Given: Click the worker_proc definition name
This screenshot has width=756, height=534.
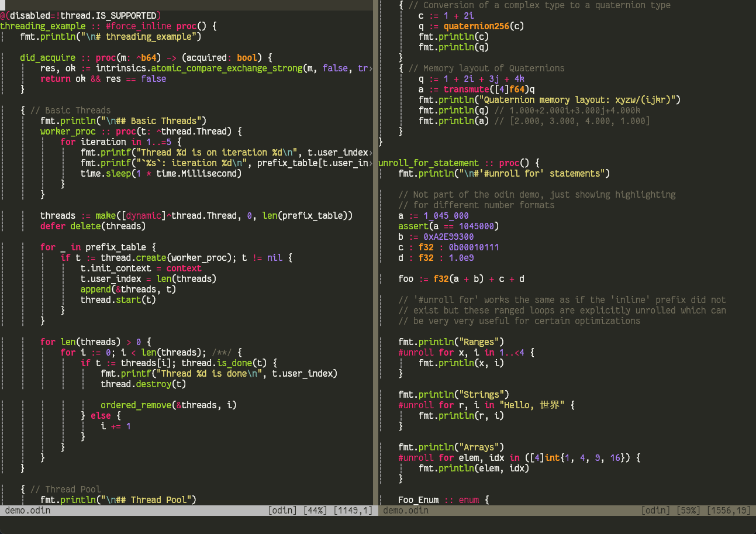Looking at the screenshot, I should click(68, 131).
